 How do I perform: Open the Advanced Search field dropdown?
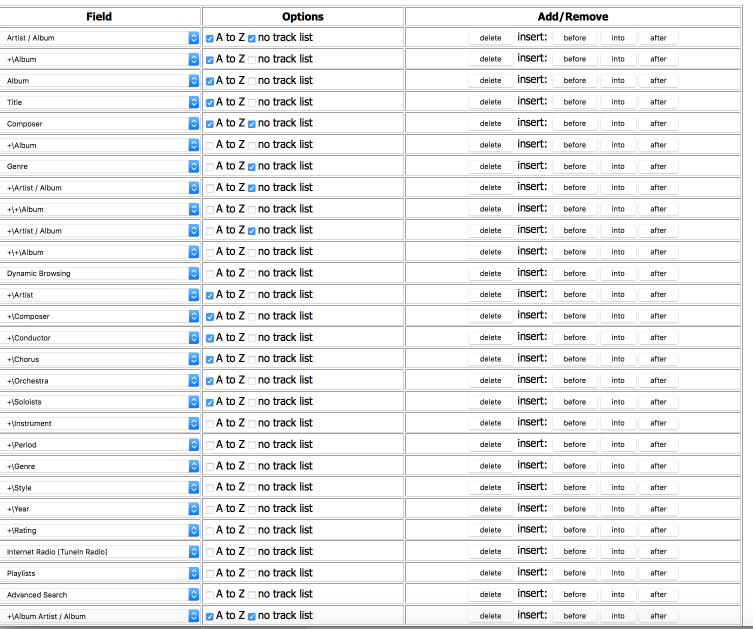[x=100, y=595]
